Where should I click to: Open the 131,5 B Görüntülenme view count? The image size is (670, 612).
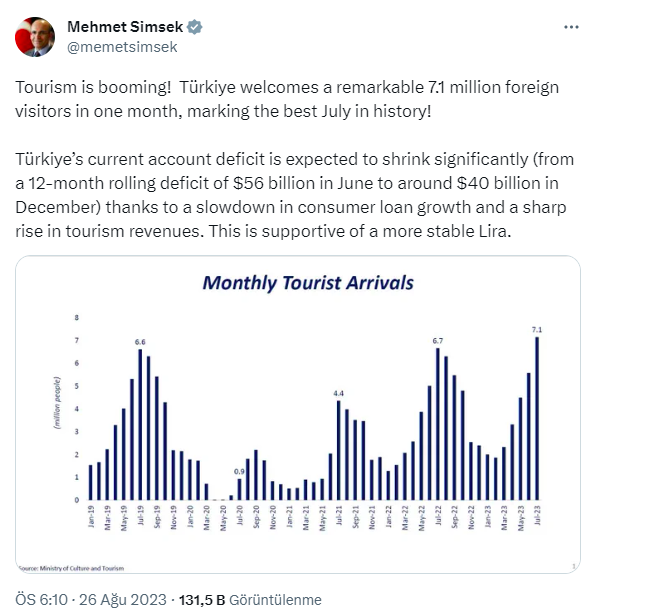click(250, 600)
